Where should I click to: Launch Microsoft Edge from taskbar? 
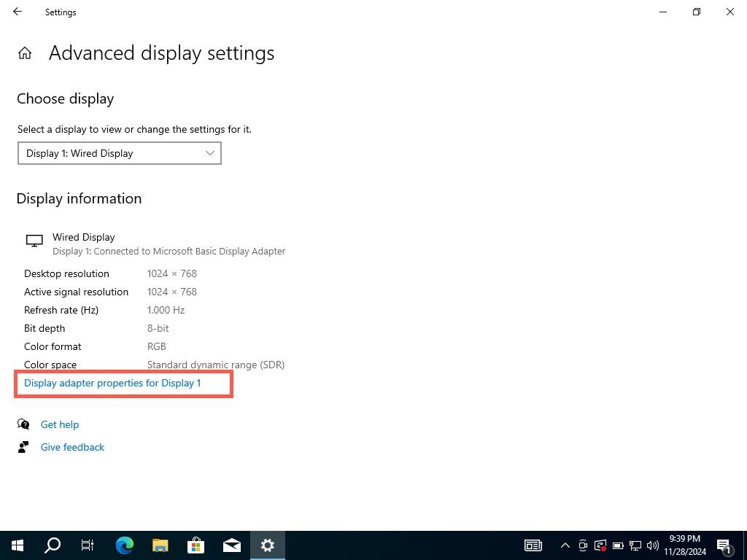tap(125, 545)
